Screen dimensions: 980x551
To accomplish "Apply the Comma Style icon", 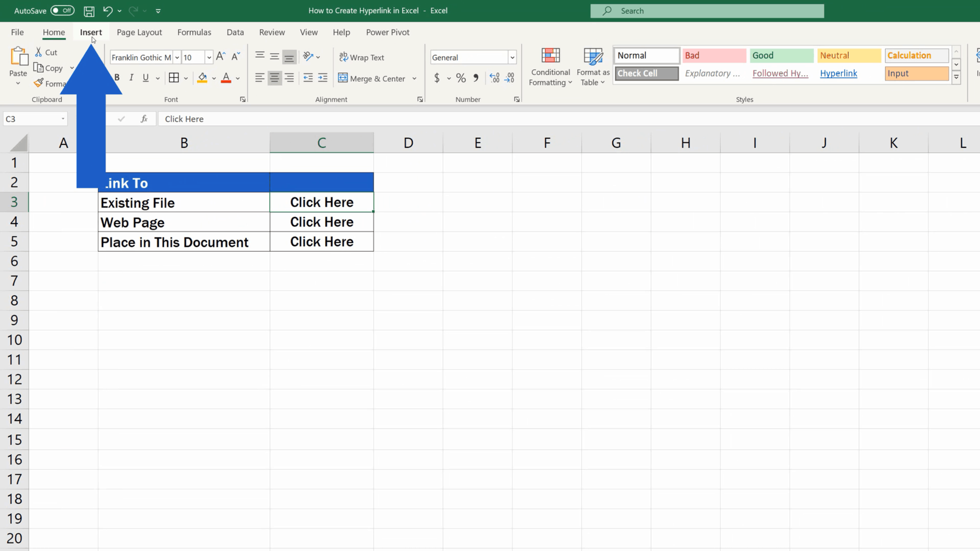I will [x=475, y=78].
